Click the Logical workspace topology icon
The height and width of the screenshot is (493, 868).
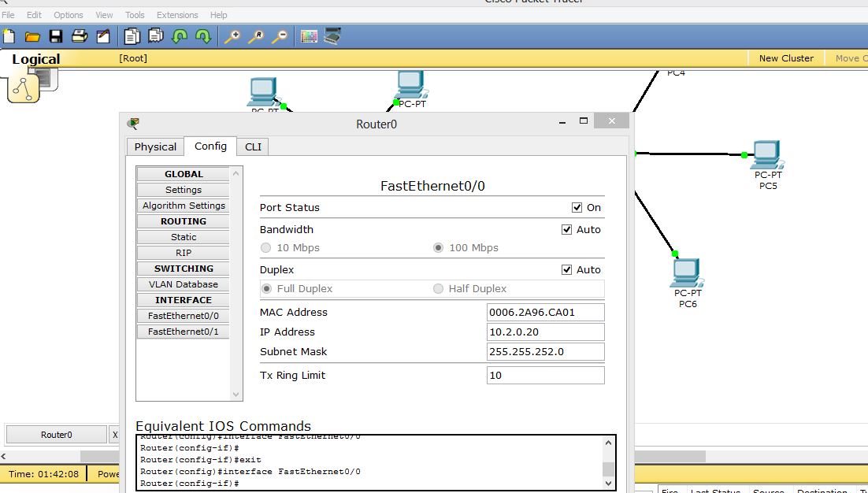click(24, 88)
